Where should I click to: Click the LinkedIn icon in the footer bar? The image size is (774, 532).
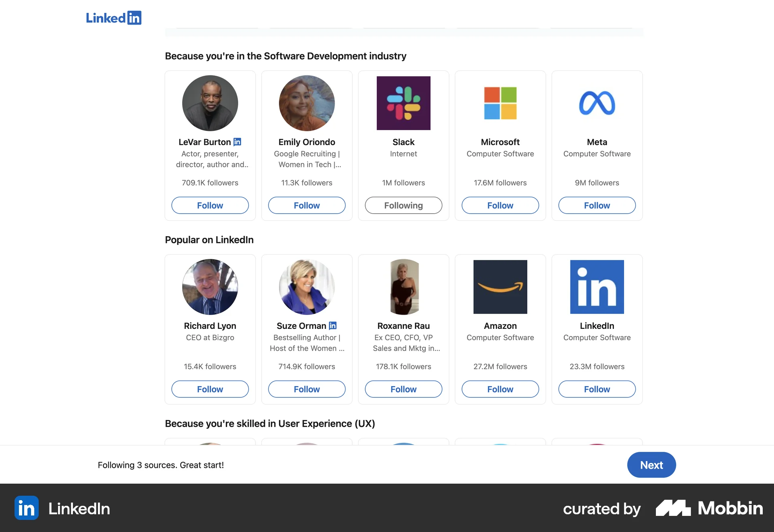click(x=26, y=508)
